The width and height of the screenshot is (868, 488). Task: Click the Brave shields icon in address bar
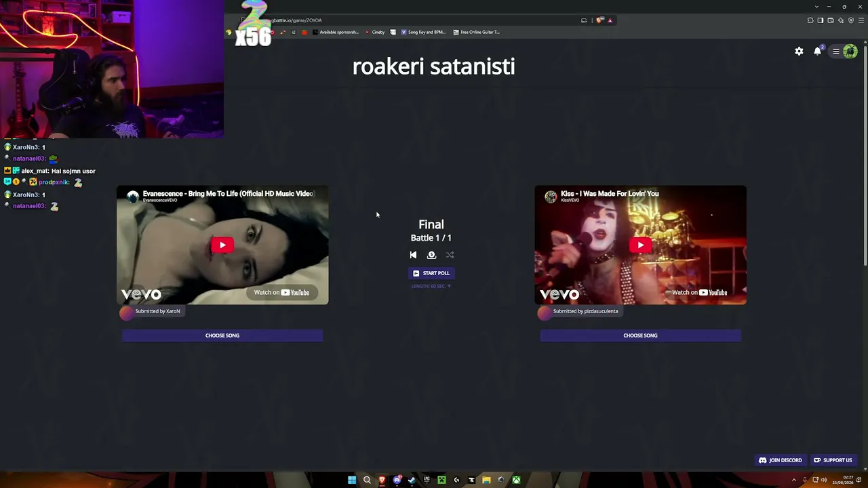[599, 20]
